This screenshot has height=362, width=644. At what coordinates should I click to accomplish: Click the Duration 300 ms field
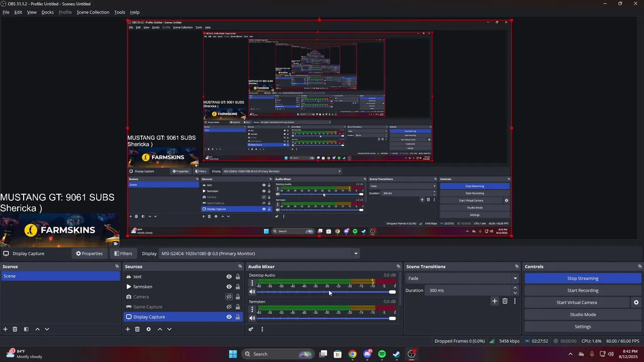(469, 291)
